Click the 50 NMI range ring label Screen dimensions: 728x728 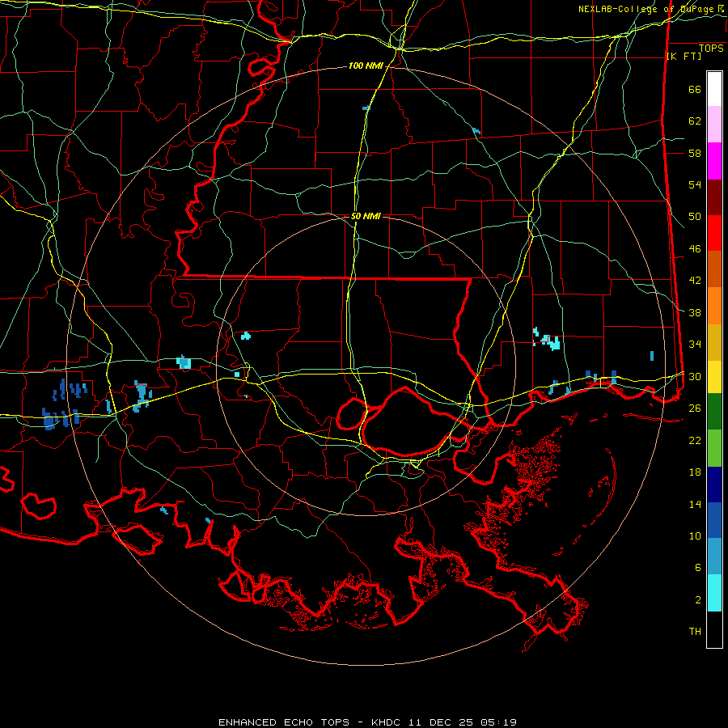tap(366, 216)
